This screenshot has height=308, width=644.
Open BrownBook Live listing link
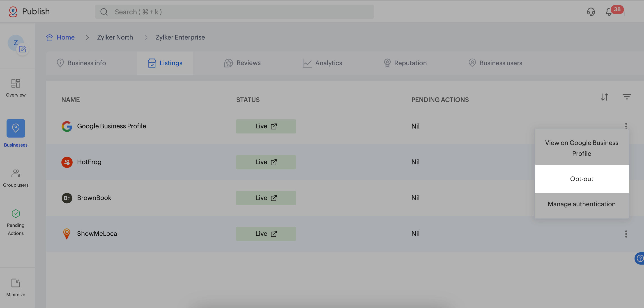point(266,198)
